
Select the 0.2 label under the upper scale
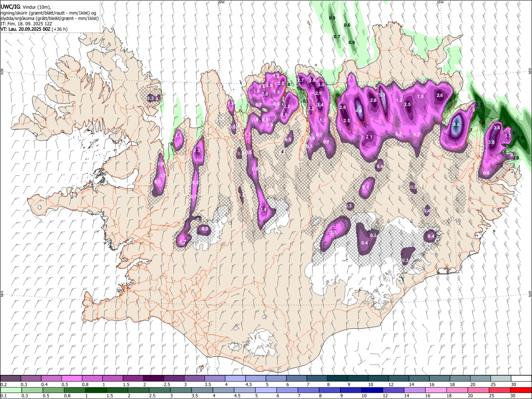[3, 384]
